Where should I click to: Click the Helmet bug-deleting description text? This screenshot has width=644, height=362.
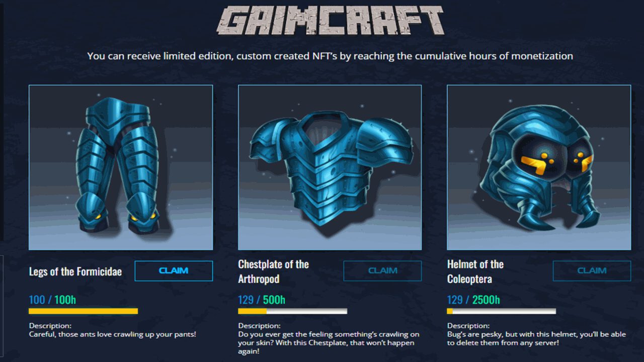[x=536, y=338]
